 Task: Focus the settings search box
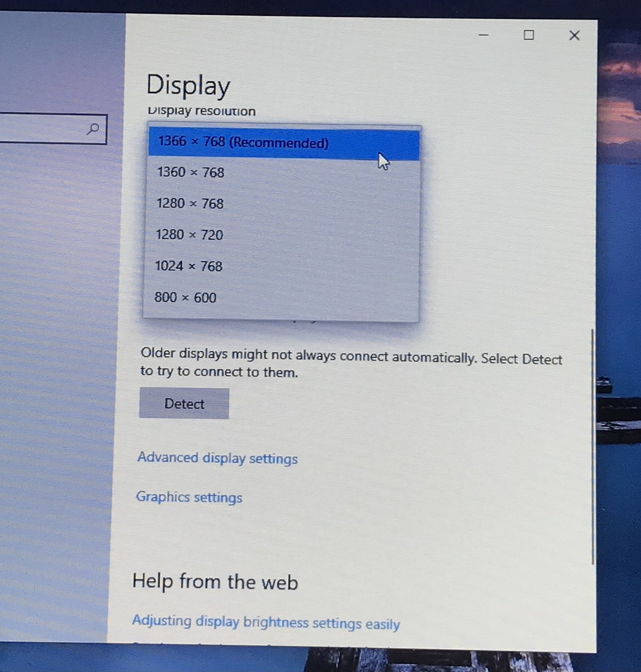[x=53, y=128]
